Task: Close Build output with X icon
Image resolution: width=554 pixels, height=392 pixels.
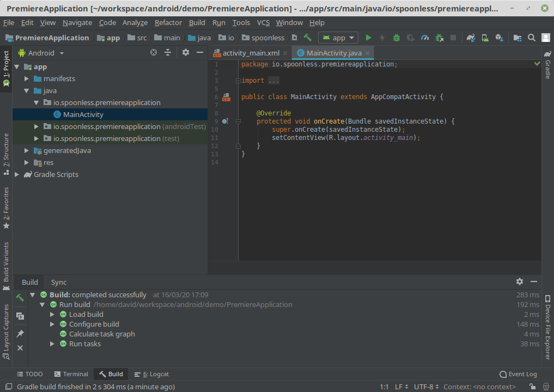Action: [20, 348]
